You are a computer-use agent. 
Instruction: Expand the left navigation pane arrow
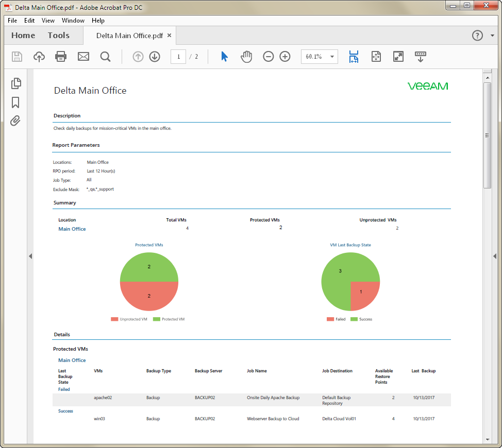[30, 256]
